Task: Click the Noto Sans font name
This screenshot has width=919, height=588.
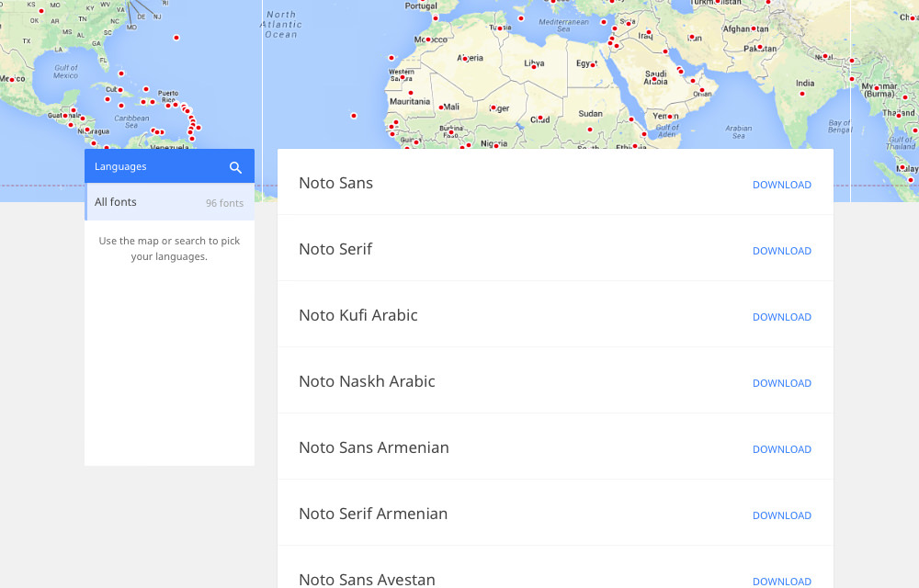Action: 335,183
